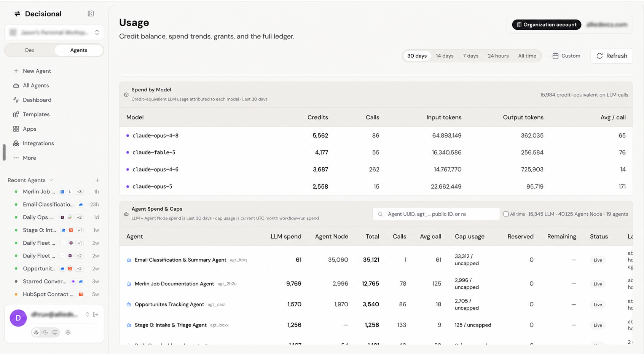The height and width of the screenshot is (354, 644).
Task: Click the integration icon beside Email Classification recent agent
Action: pyautogui.click(x=81, y=205)
